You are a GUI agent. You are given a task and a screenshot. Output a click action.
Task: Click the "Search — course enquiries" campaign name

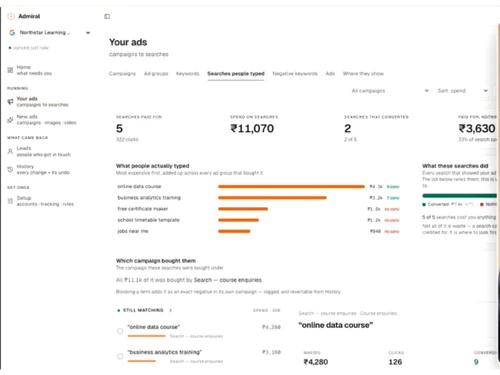[228, 280]
